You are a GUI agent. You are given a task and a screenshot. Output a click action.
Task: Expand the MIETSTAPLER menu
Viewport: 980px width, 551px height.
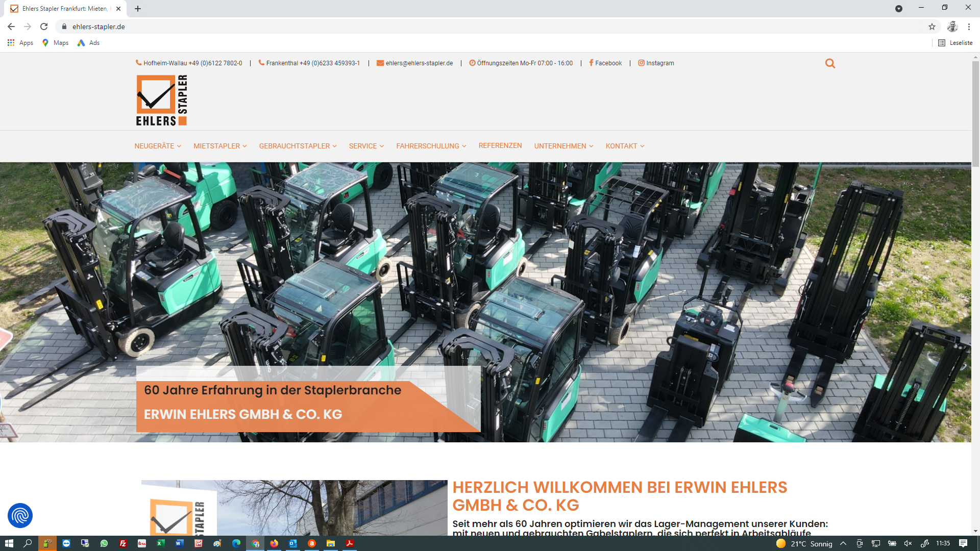[x=220, y=146]
